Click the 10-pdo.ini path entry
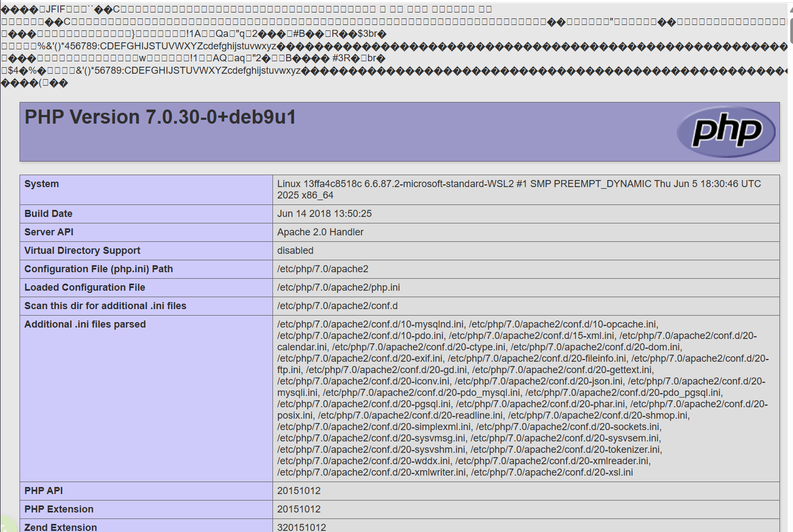This screenshot has width=793, height=532. pos(360,336)
